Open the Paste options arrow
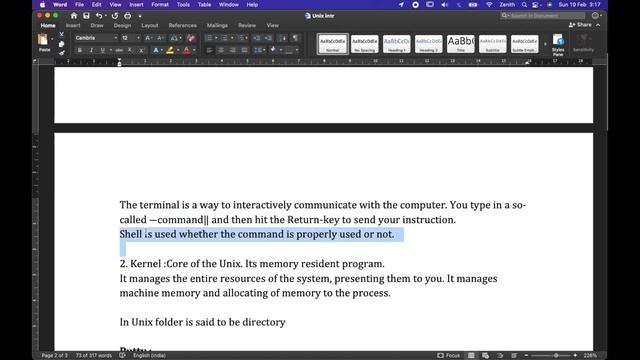640x360 pixels. click(52, 40)
